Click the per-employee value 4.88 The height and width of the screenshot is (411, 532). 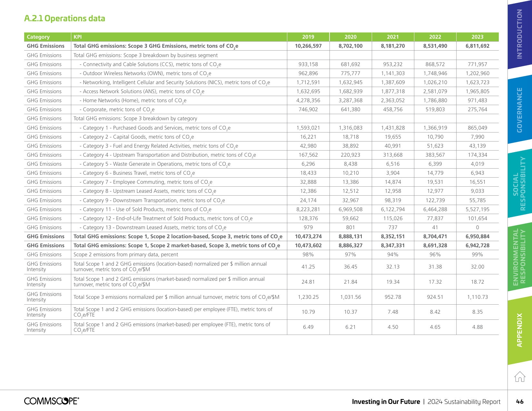click(478, 327)
